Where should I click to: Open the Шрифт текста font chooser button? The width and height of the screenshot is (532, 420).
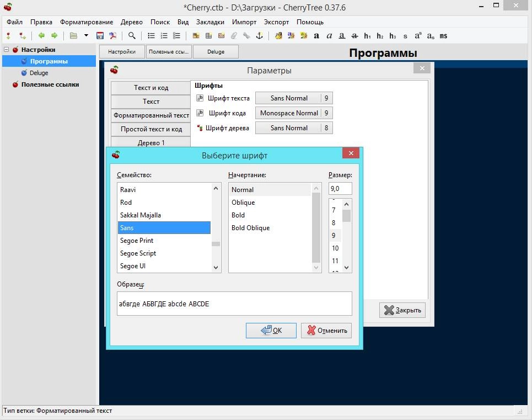[x=294, y=98]
